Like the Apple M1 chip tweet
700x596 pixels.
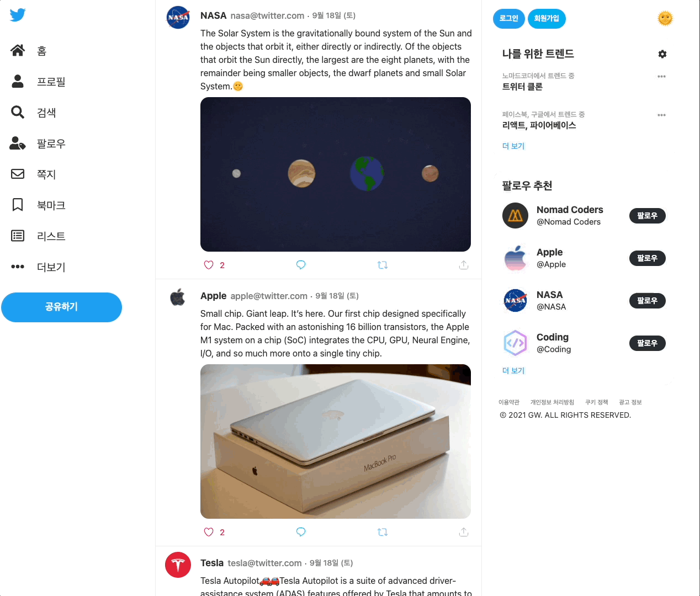coord(209,532)
